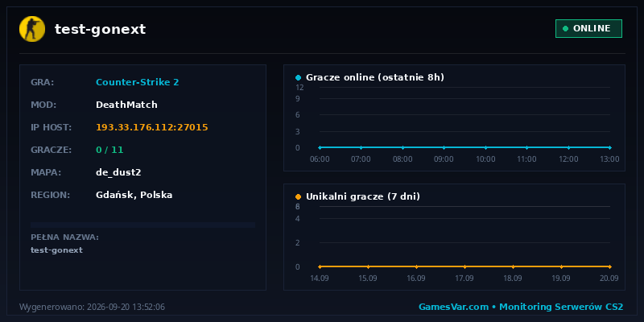The width and height of the screenshot is (644, 322).
Task: Click the y-axis value 12 on players chart
Action: point(299,88)
